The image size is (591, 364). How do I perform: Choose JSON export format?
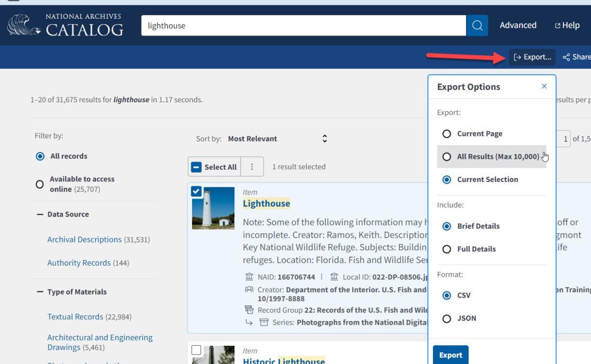pyautogui.click(x=447, y=319)
